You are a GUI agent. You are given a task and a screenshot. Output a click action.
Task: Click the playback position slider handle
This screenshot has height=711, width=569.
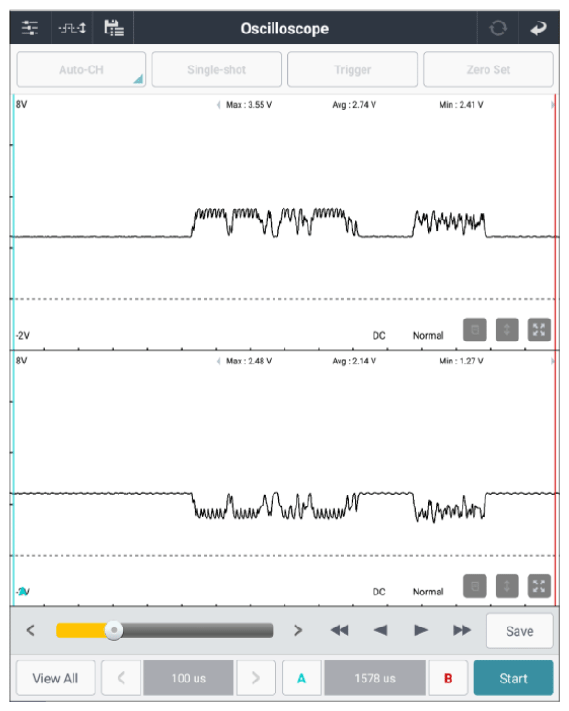[114, 630]
